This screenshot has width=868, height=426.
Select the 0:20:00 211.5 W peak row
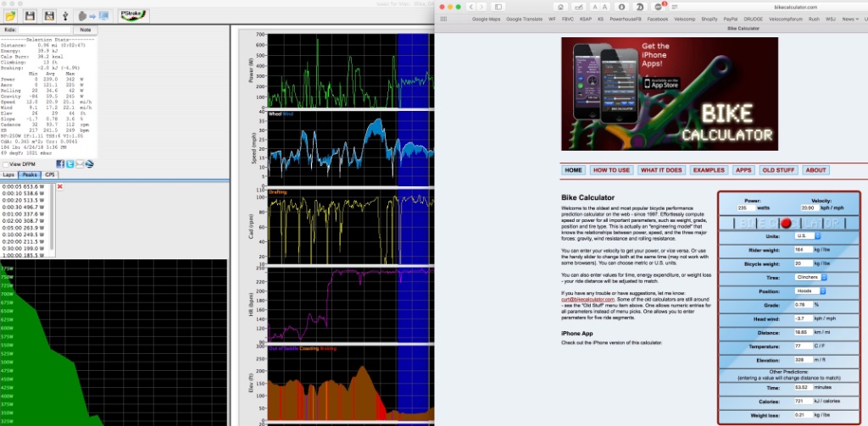coord(25,241)
